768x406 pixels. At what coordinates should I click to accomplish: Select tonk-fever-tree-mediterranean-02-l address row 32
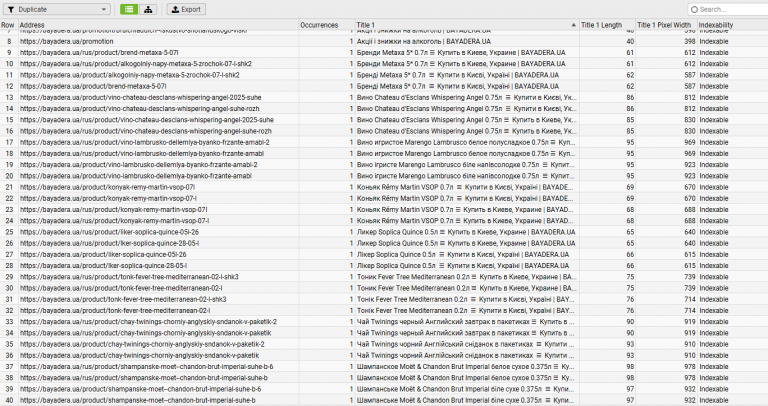coord(115,310)
